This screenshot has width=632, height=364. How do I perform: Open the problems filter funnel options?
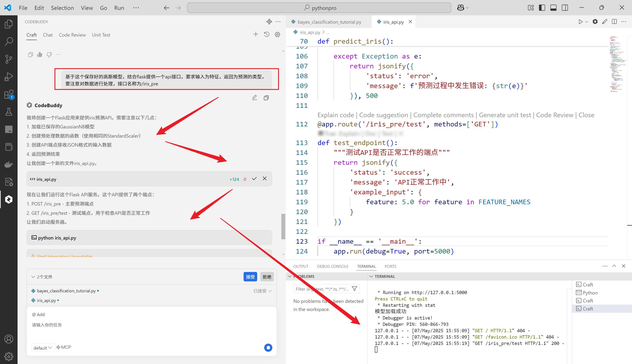click(x=354, y=289)
